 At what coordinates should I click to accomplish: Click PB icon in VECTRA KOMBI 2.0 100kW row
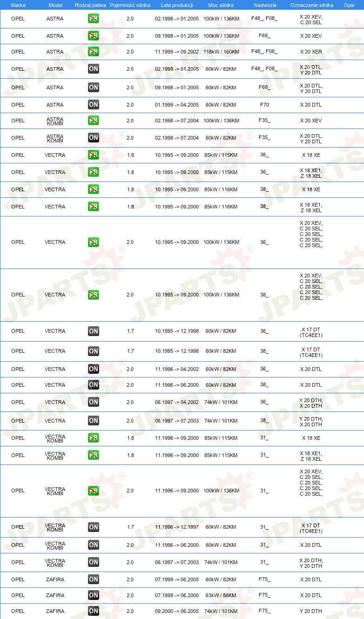click(x=94, y=491)
